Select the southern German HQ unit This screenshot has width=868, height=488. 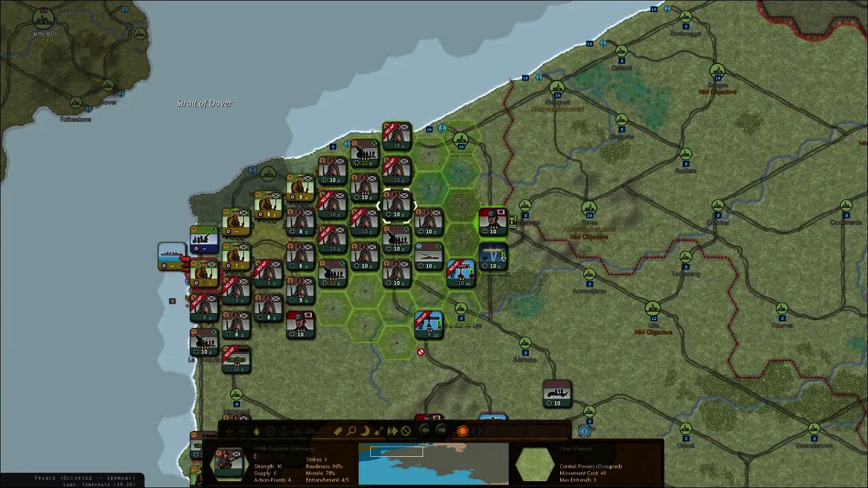[x=300, y=325]
